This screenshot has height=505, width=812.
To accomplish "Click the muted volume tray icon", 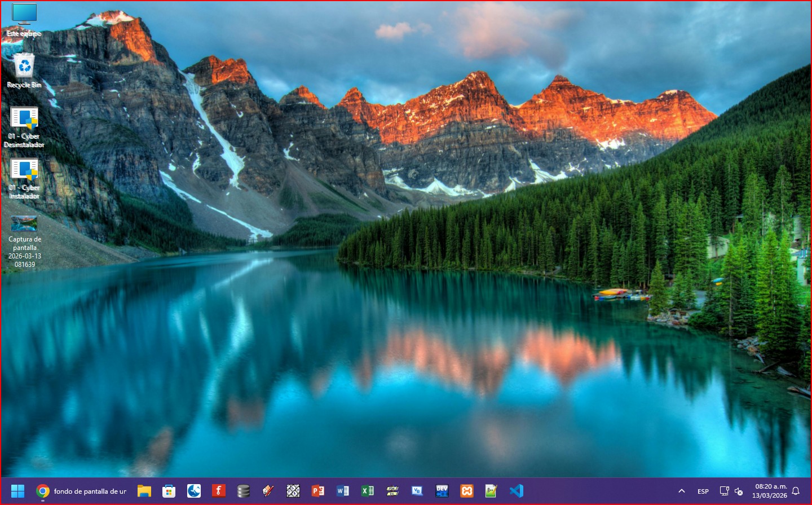I will point(739,491).
